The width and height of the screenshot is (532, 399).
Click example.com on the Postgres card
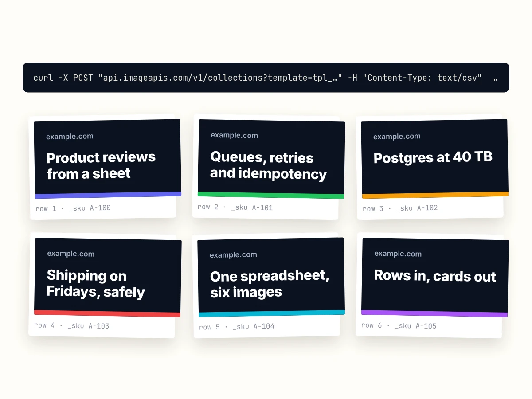[x=397, y=137]
